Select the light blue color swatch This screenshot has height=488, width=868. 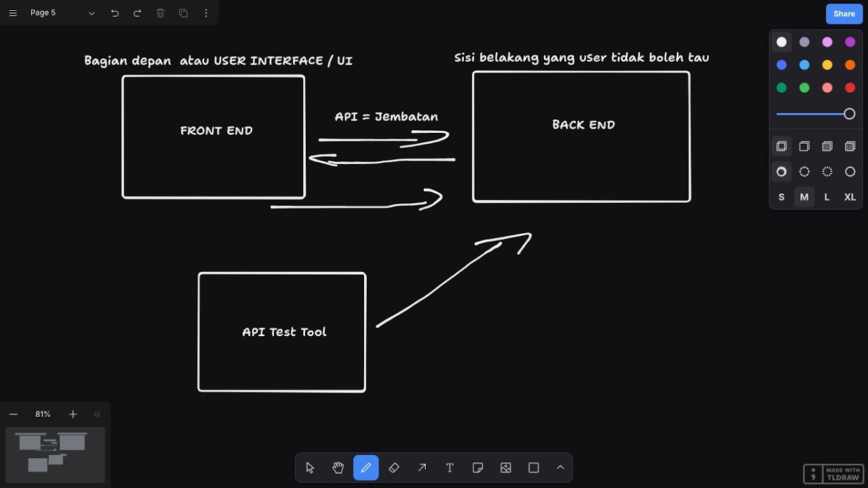pyautogui.click(x=804, y=65)
